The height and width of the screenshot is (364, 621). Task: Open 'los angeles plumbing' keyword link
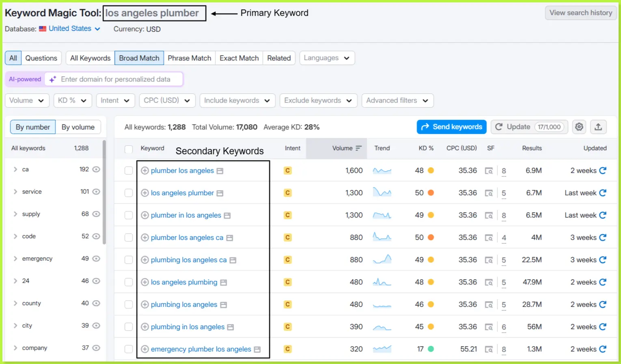(184, 282)
